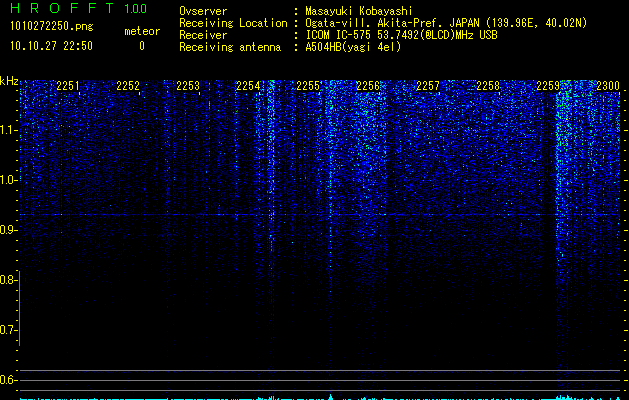Click the Receiving antenna label

(x=230, y=47)
